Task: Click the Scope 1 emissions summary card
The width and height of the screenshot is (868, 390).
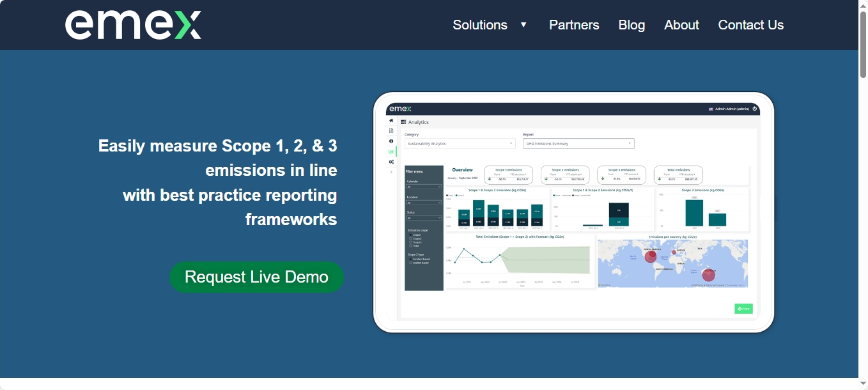Action: click(x=508, y=175)
